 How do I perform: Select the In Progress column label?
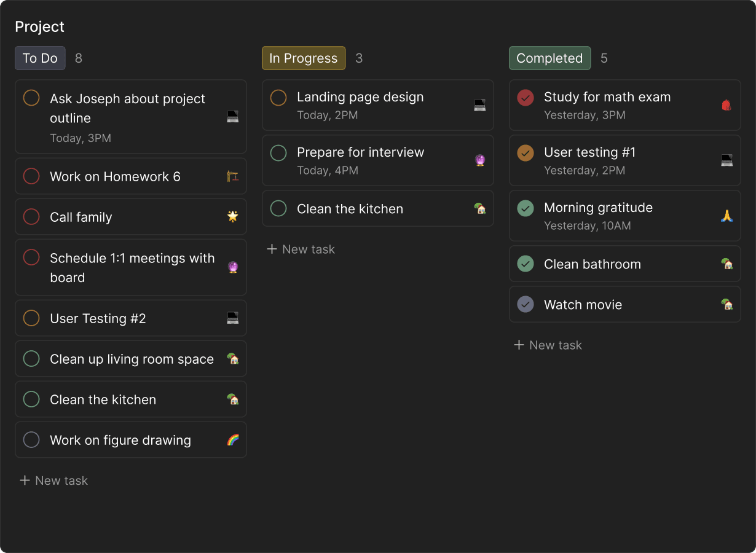[304, 58]
